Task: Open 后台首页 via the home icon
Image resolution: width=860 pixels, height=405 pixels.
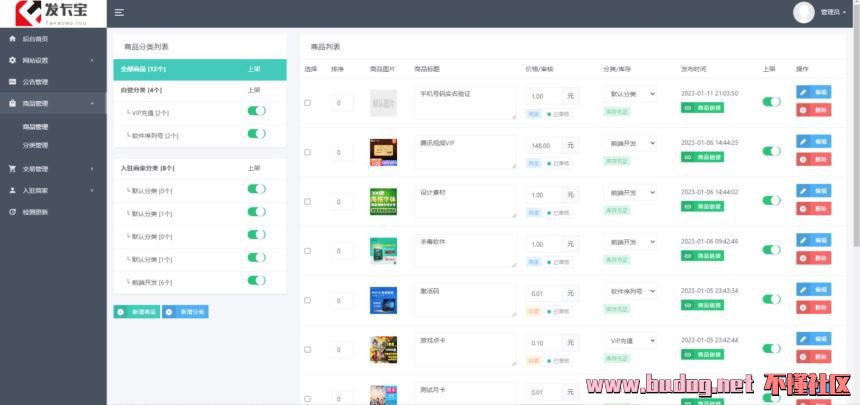Action: (12, 39)
